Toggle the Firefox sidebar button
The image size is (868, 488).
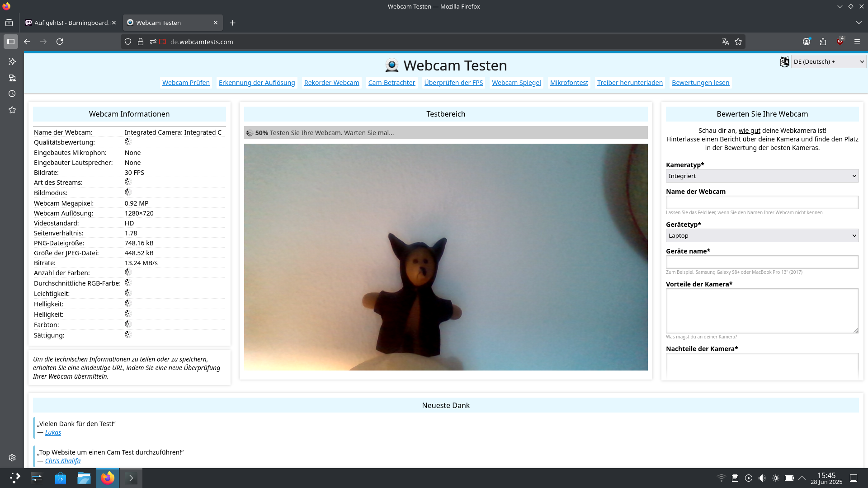click(11, 42)
